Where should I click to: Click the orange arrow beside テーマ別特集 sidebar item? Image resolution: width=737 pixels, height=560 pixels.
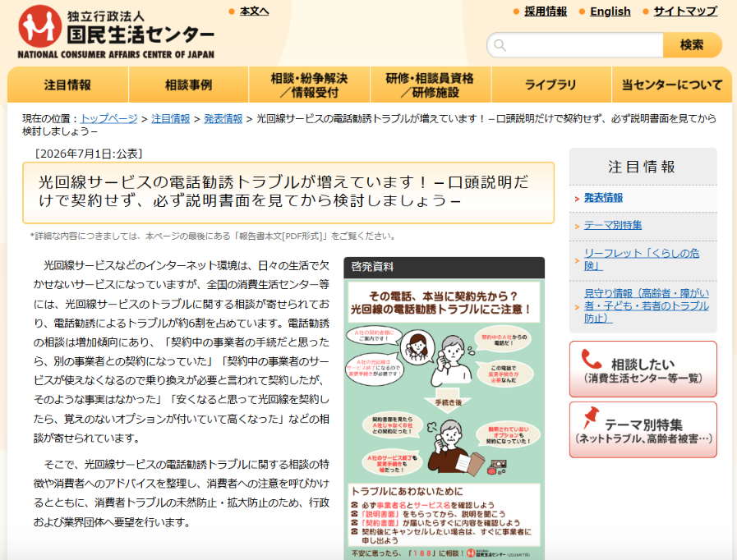(577, 227)
